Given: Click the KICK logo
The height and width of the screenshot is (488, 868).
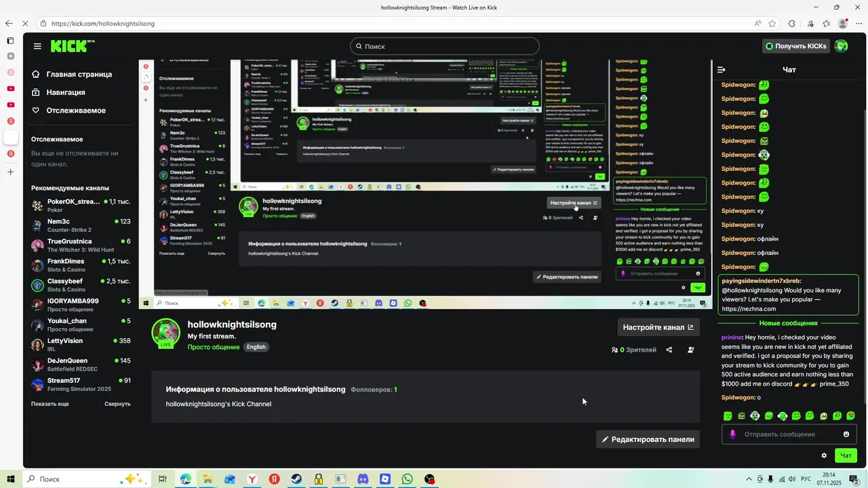Looking at the screenshot, I should click(x=72, y=46).
